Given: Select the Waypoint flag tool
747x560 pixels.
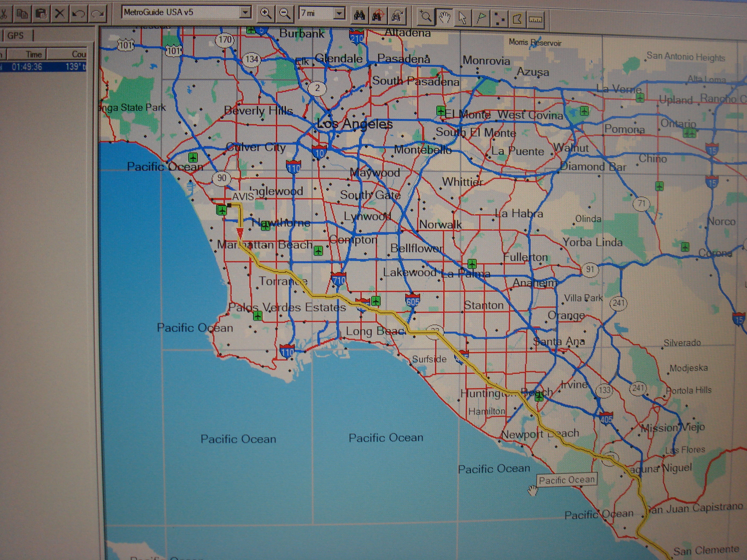Looking at the screenshot, I should click(481, 18).
